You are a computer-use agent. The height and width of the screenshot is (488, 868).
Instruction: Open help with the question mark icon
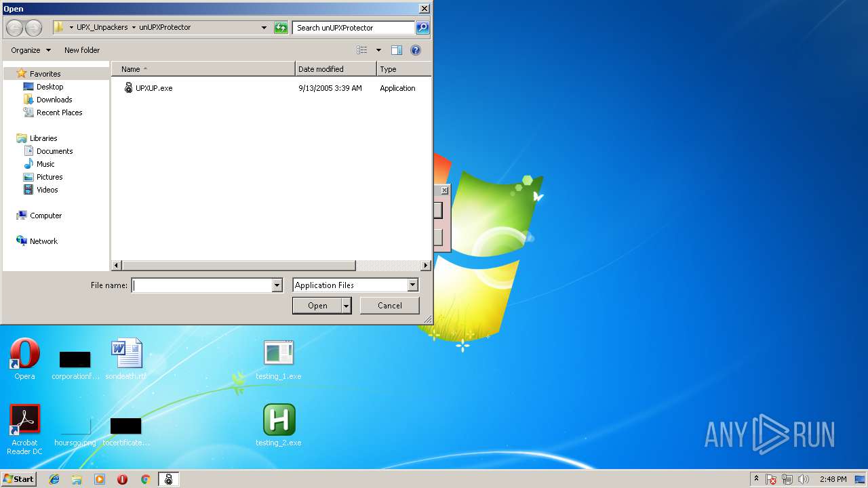pos(416,50)
